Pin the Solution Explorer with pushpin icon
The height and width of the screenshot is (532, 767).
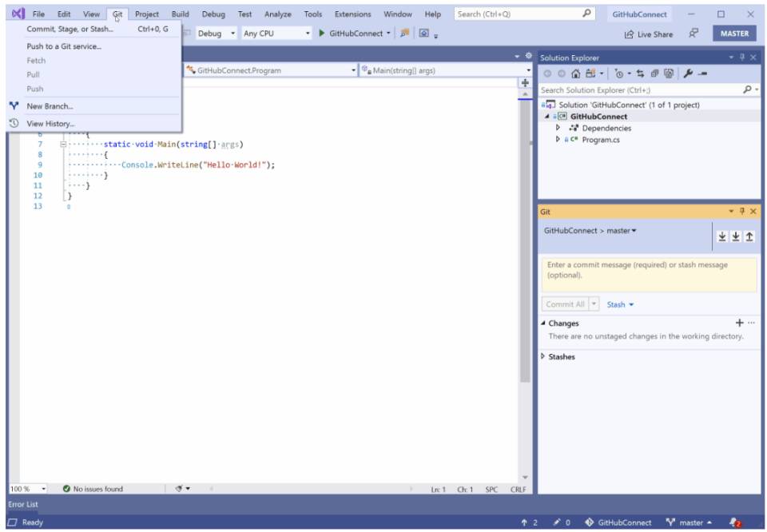(x=742, y=58)
